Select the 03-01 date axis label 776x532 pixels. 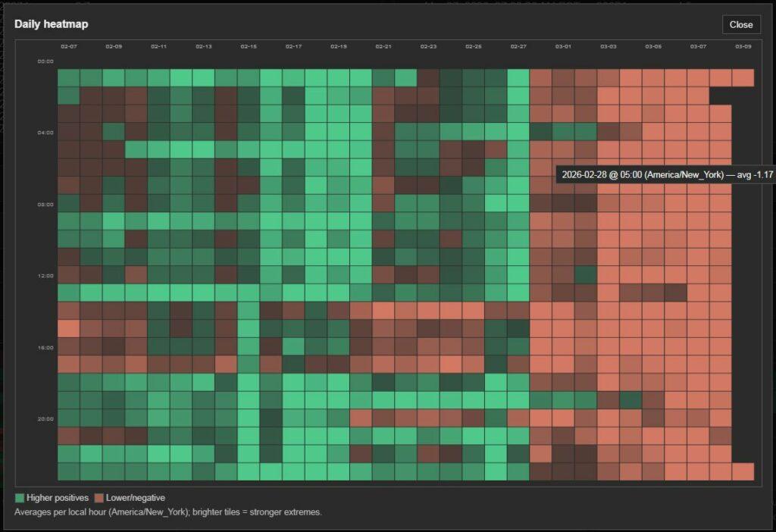(563, 47)
